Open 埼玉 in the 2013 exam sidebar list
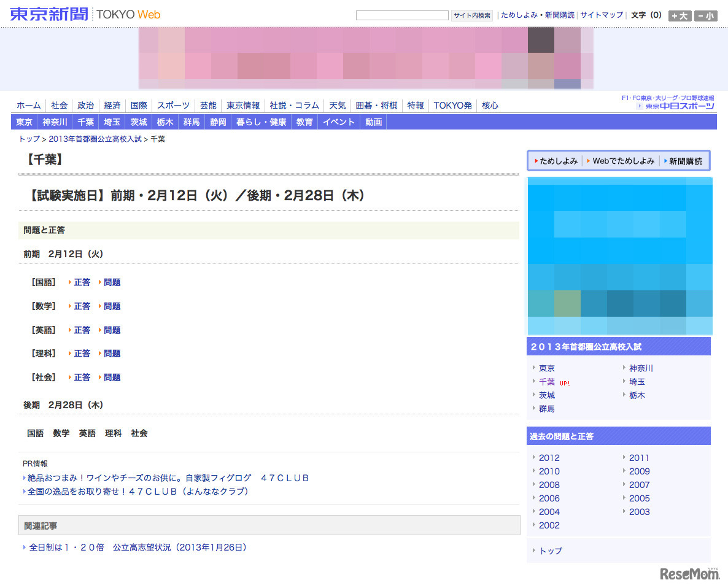 pyautogui.click(x=637, y=382)
